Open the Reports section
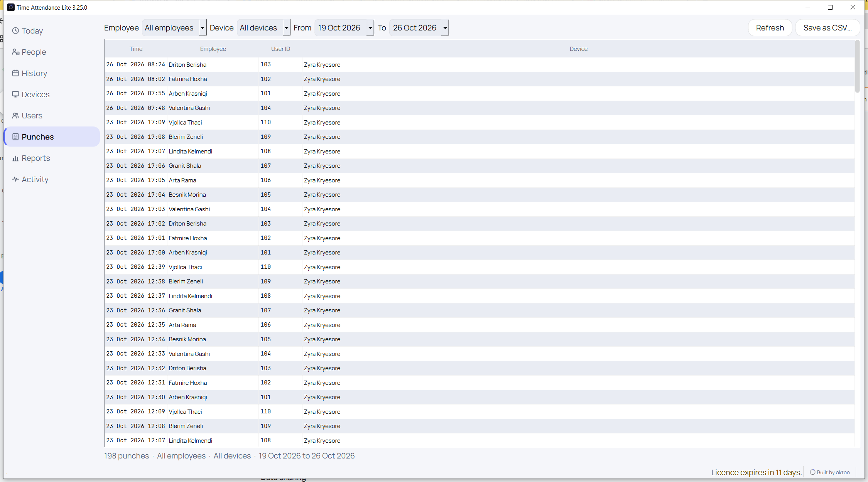 tap(52, 158)
